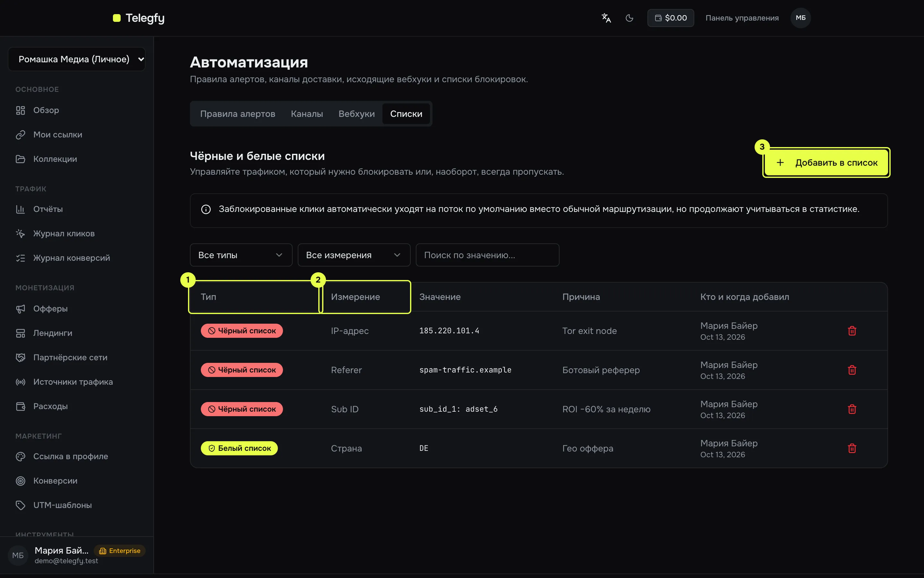Select the Списки tab
924x578 pixels.
point(406,114)
